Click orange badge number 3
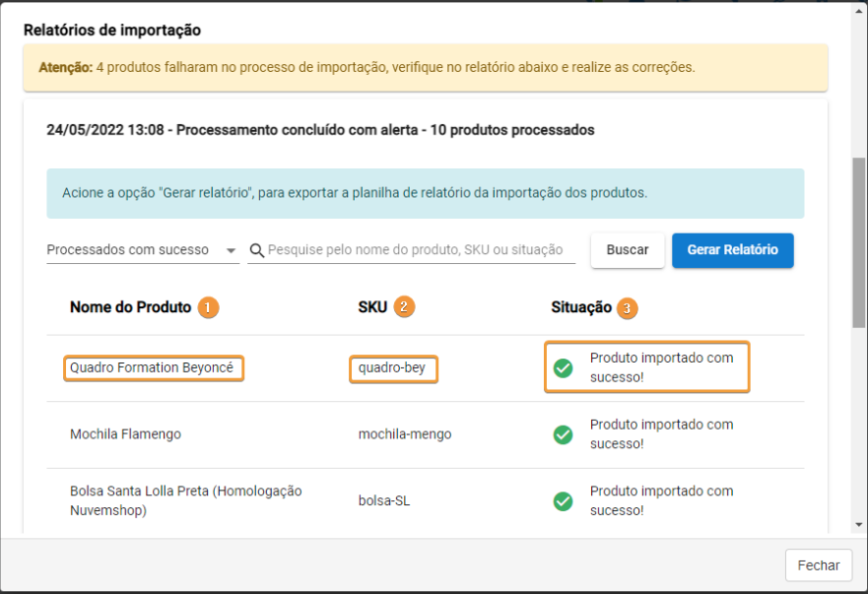868x594 pixels. pyautogui.click(x=627, y=308)
